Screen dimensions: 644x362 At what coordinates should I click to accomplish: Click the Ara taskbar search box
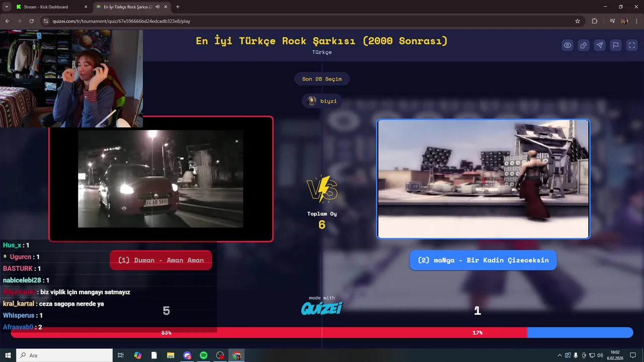pyautogui.click(x=64, y=355)
